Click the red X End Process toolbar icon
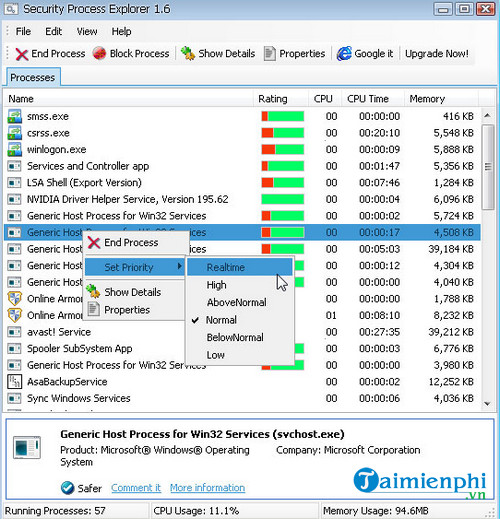Image resolution: width=500 pixels, height=519 pixels. pos(22,54)
